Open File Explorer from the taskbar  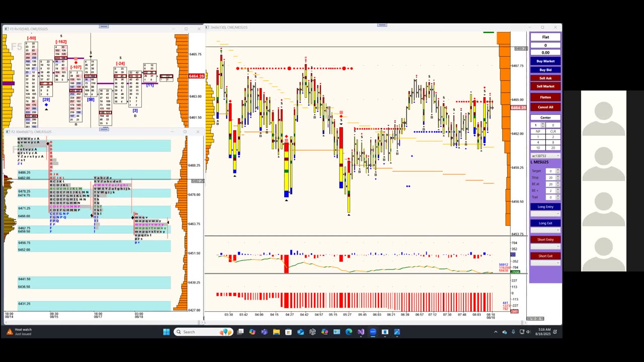[276, 332]
